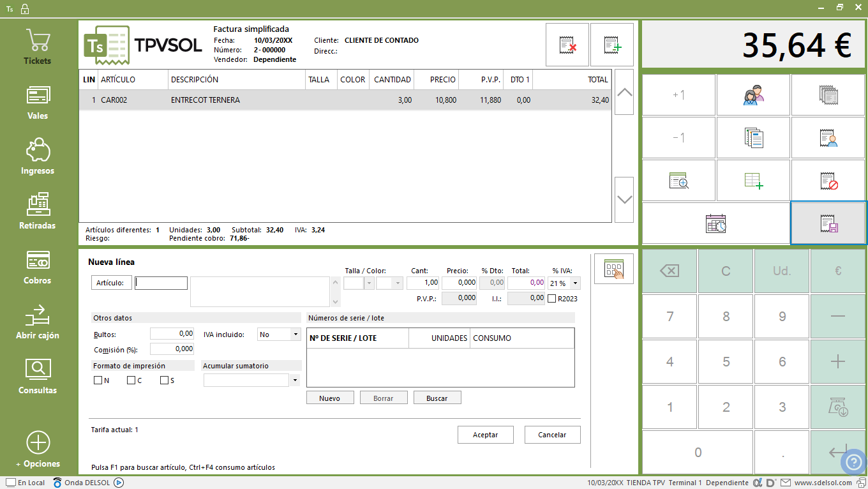Click the scale weighing icon on keypad
The height and width of the screenshot is (489, 868).
pos(838,407)
